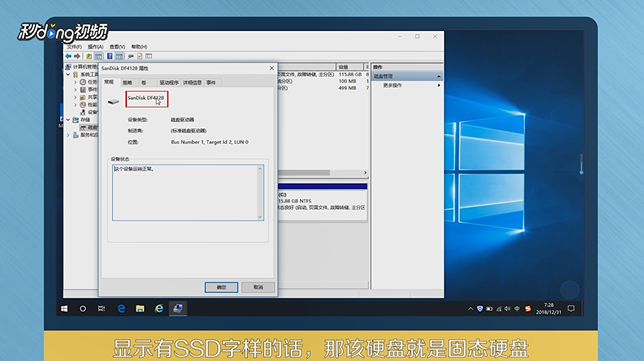
Task: Click the orange Sogou input tray icon
Action: point(528,308)
